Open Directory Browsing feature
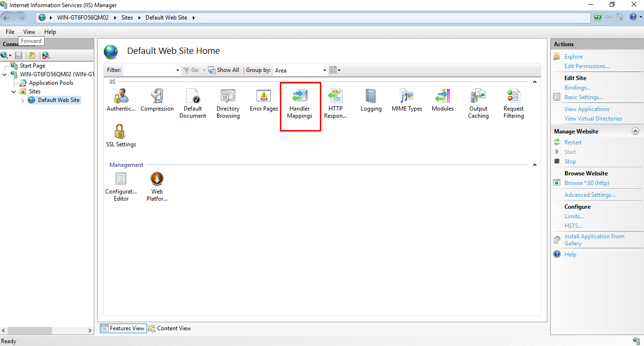Screen dimensions: 644x346 228,103
